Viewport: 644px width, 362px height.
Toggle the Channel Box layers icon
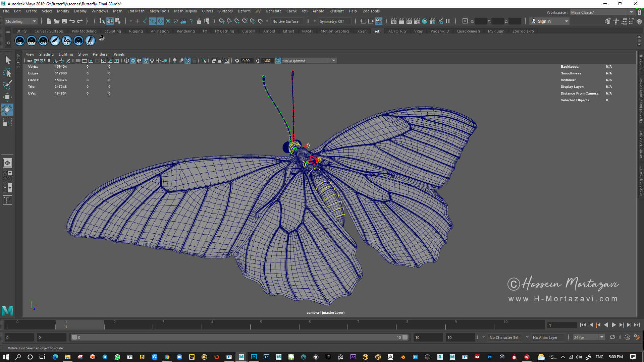pos(640,21)
